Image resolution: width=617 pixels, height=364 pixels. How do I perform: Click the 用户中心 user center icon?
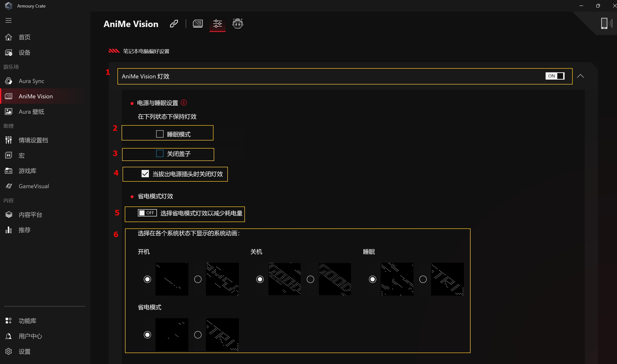[x=9, y=336]
